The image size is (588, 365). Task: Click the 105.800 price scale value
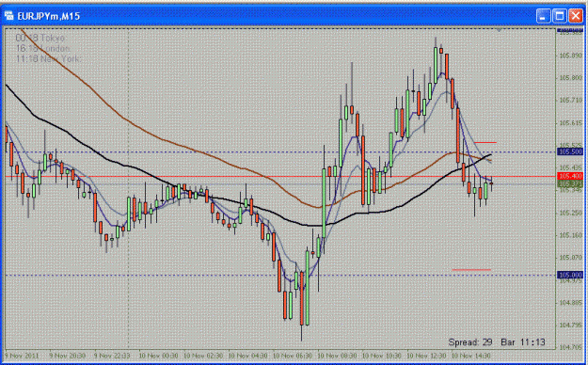point(571,78)
